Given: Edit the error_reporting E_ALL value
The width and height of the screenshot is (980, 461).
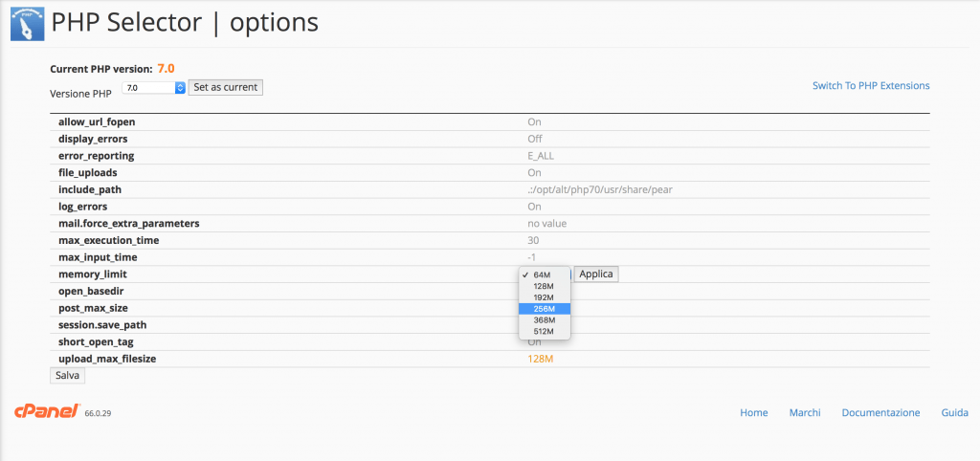Looking at the screenshot, I should pyautogui.click(x=541, y=156).
